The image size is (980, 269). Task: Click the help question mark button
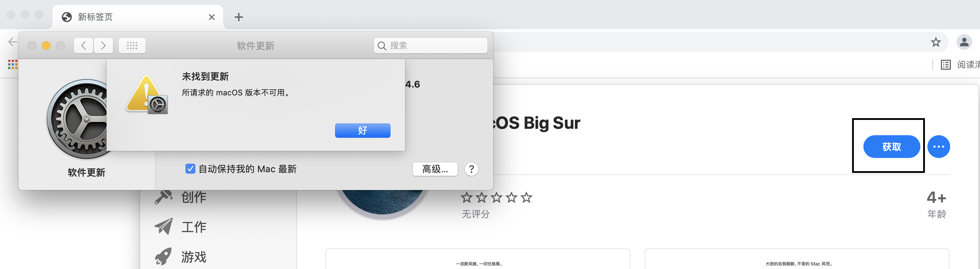coord(471,169)
